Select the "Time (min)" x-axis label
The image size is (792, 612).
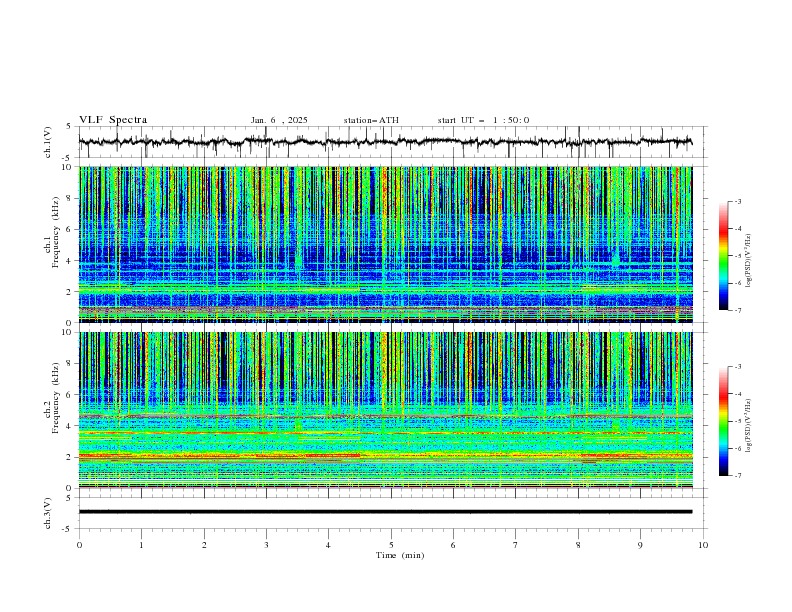click(x=400, y=555)
